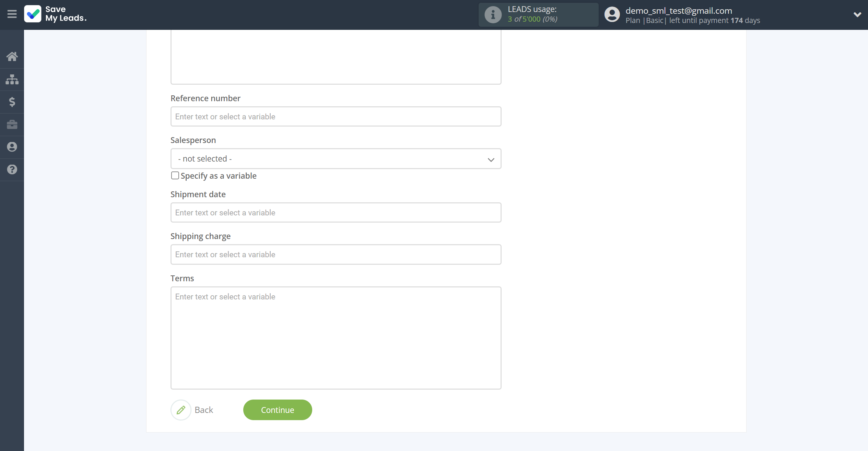868x451 pixels.
Task: Enable Specify as a variable checkbox
Action: click(175, 176)
